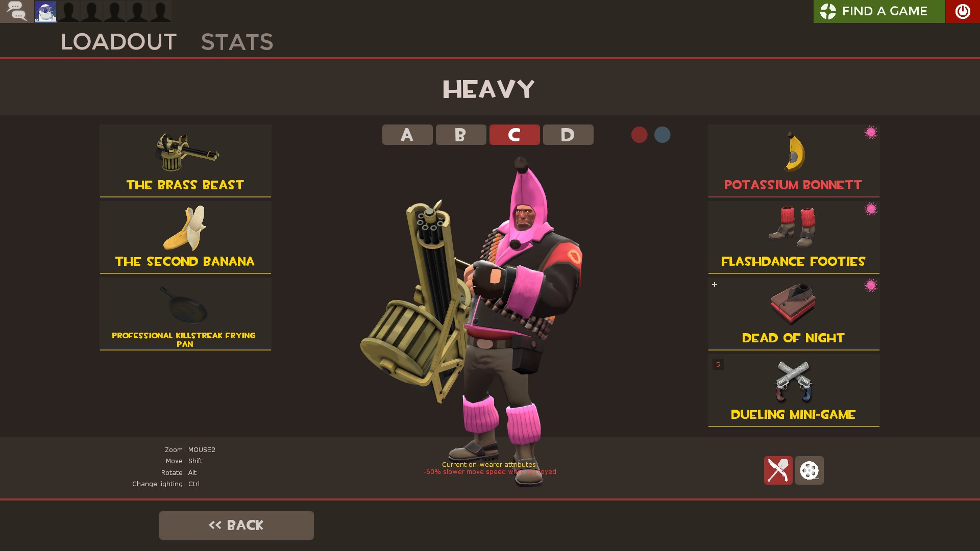Click the red power quit icon
Screen dimensions: 980x551
click(962, 11)
